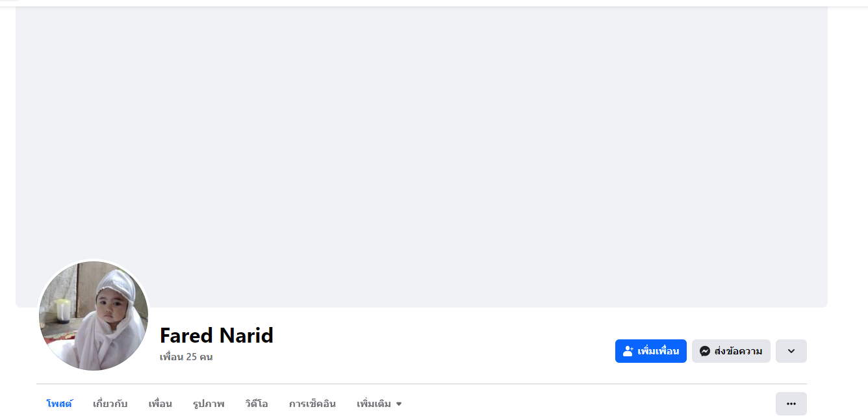Go to the รูปภาพ tab
Screen dimensions: 868x420
(x=209, y=404)
